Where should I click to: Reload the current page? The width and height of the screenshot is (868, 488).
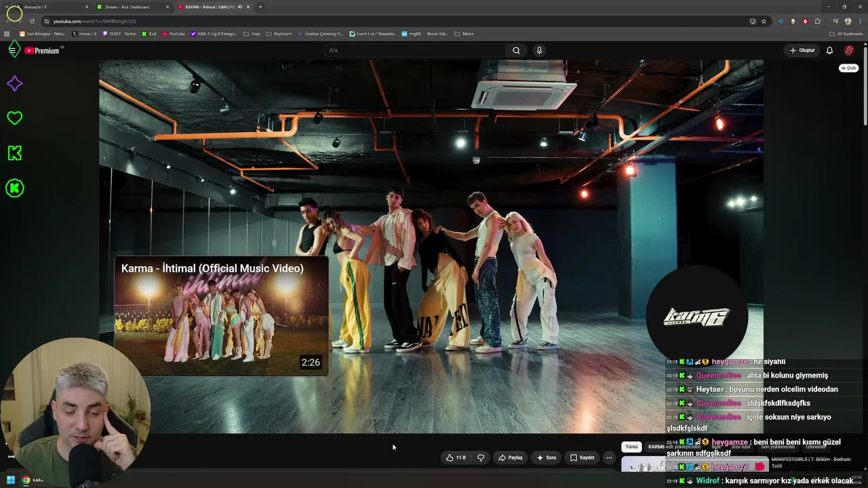point(32,21)
